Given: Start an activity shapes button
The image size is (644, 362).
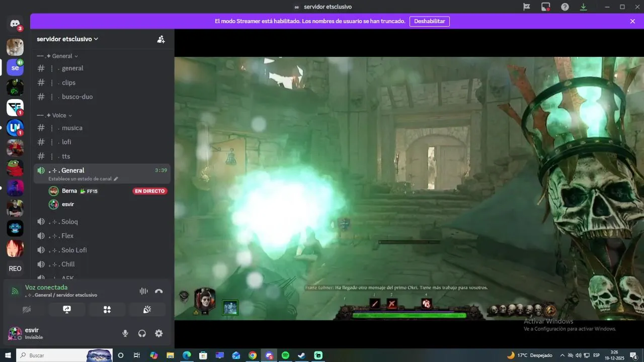Looking at the screenshot, I should 107,310.
